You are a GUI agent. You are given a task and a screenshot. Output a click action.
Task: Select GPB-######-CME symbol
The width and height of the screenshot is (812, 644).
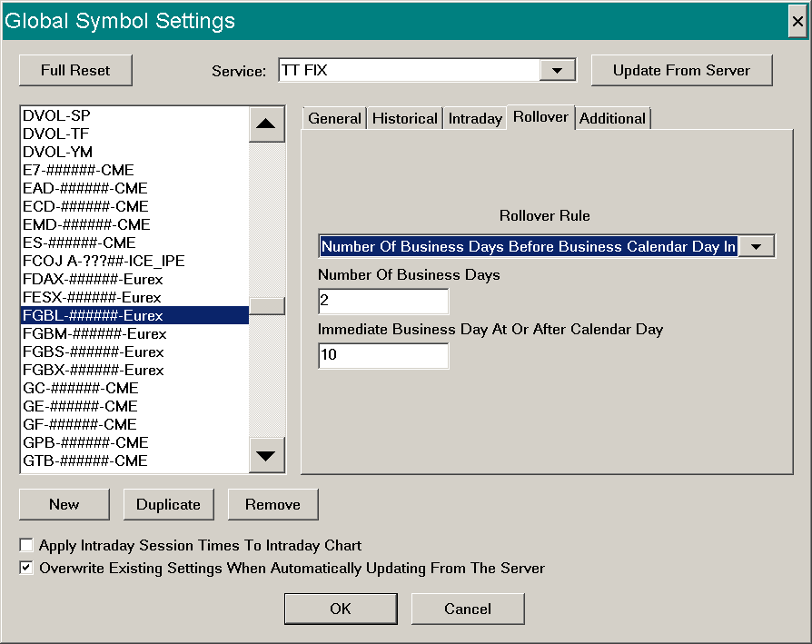coord(134,442)
